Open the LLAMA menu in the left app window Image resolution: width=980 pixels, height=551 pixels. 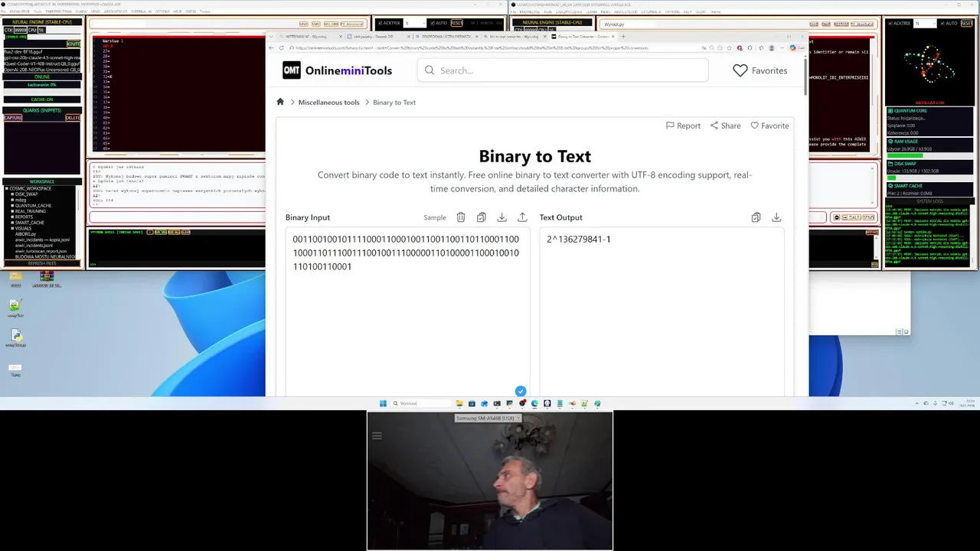coord(81,11)
